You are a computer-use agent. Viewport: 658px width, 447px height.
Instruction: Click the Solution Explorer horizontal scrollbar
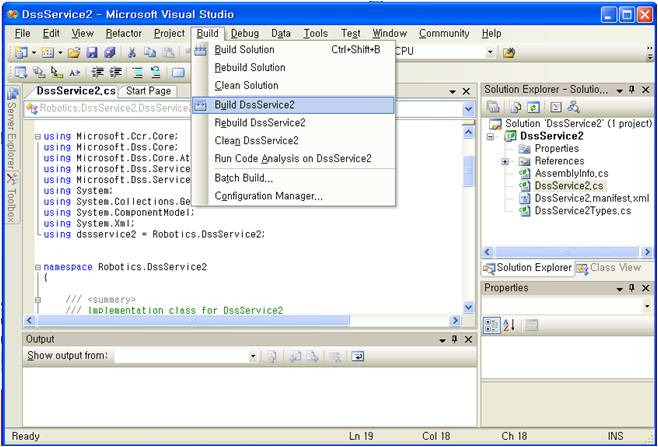(567, 252)
